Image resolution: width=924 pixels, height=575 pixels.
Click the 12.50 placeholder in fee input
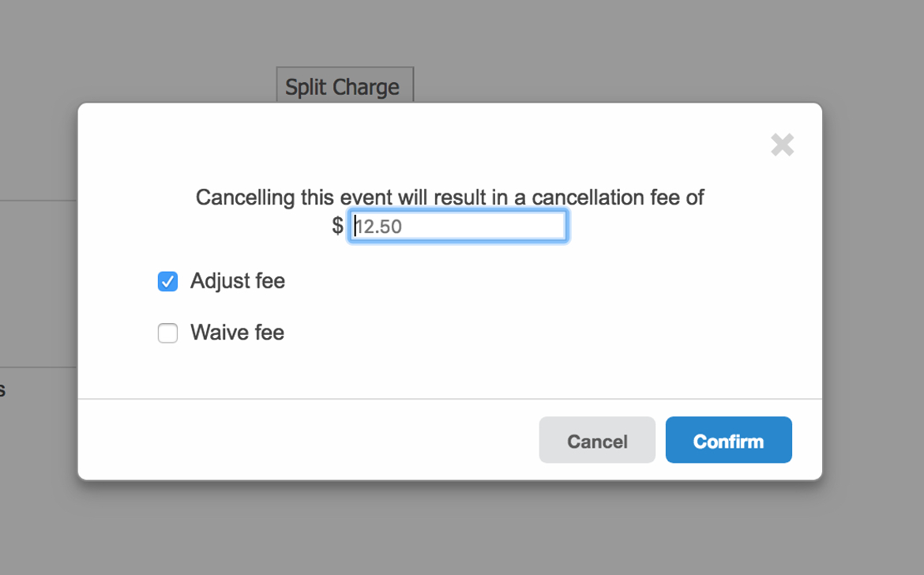[x=379, y=227]
